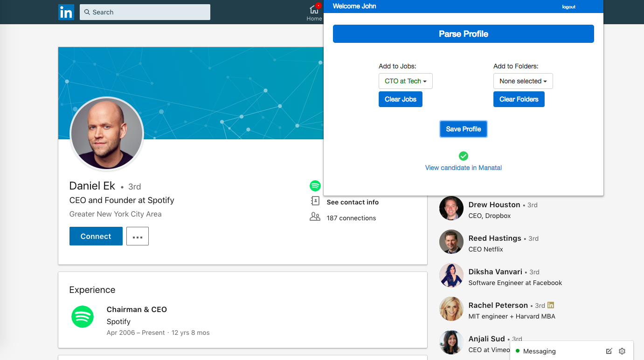Open View candidate in Manatal link

[x=463, y=168]
